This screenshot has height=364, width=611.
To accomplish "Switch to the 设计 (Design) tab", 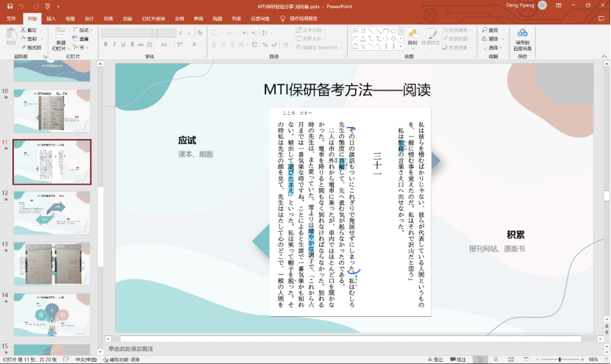I will tap(89, 18).
